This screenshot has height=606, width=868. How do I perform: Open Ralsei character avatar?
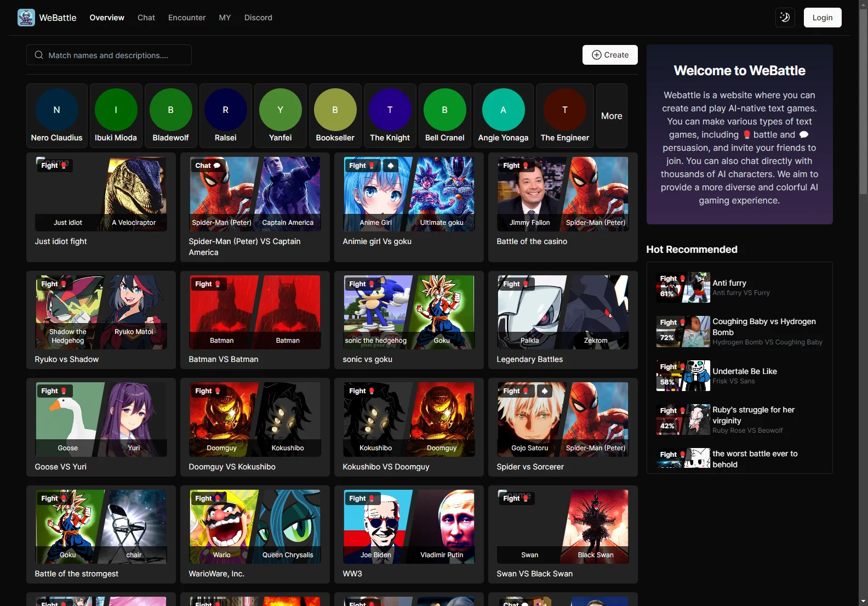tap(225, 110)
